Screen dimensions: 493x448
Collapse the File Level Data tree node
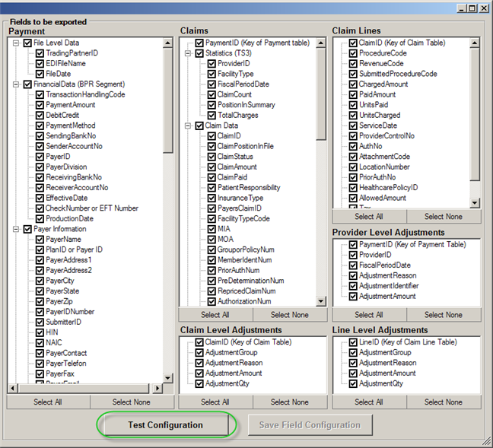tap(16, 43)
